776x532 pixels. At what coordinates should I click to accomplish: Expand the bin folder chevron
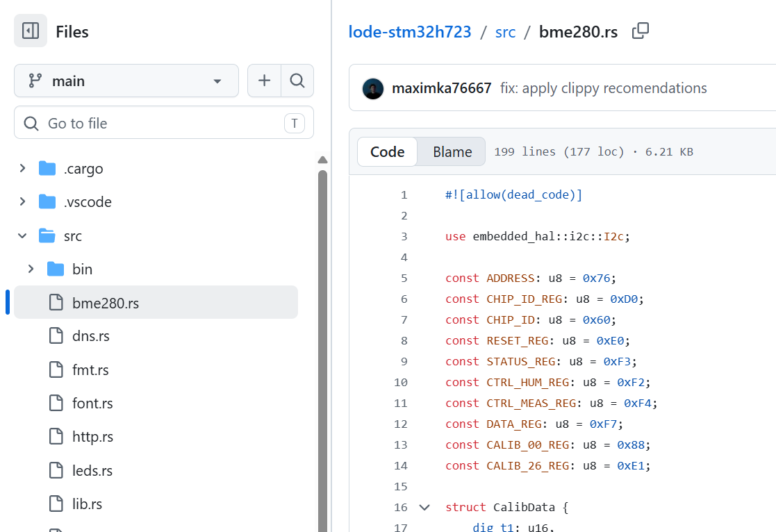(x=31, y=269)
